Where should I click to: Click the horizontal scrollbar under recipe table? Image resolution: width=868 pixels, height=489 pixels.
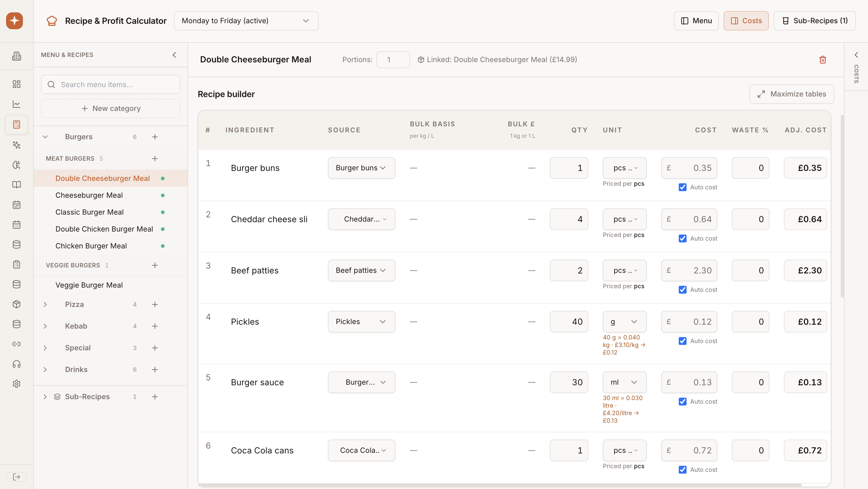coord(500,485)
